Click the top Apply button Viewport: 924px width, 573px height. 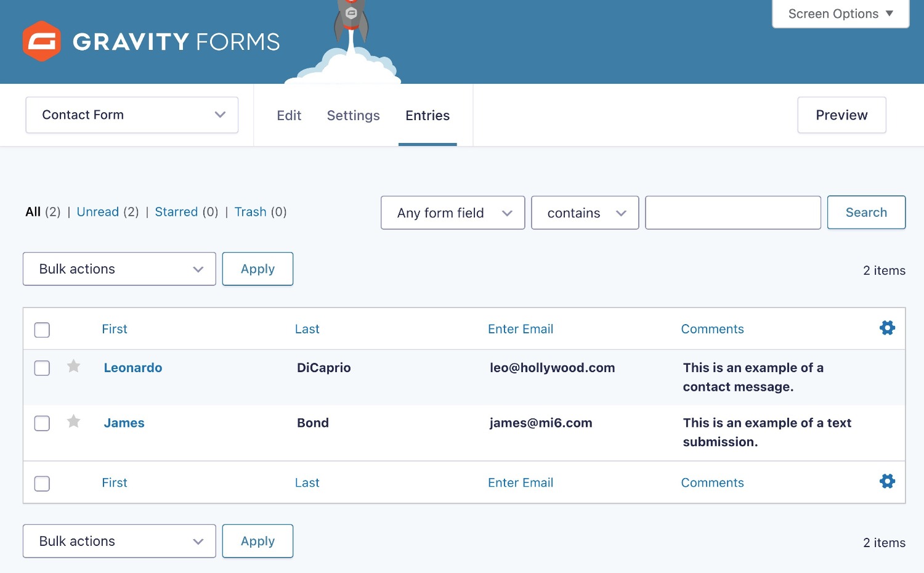[x=257, y=269]
